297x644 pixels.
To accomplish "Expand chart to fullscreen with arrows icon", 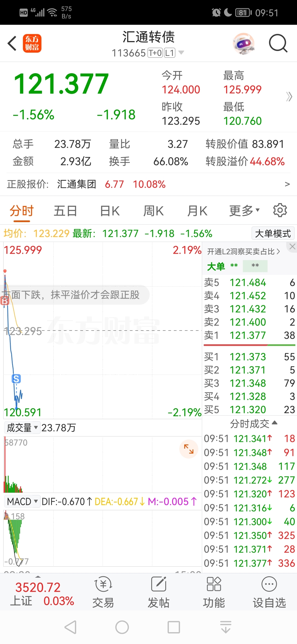I will [189, 449].
